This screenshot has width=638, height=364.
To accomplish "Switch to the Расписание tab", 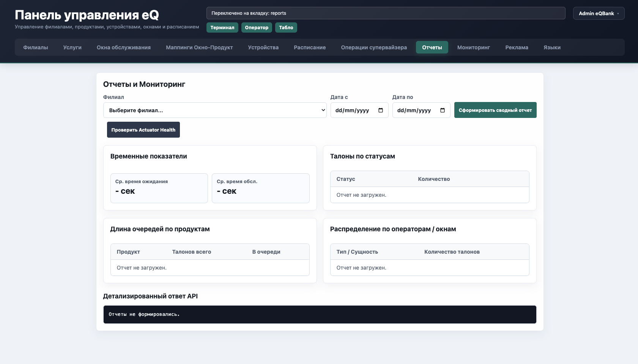I will tap(310, 47).
